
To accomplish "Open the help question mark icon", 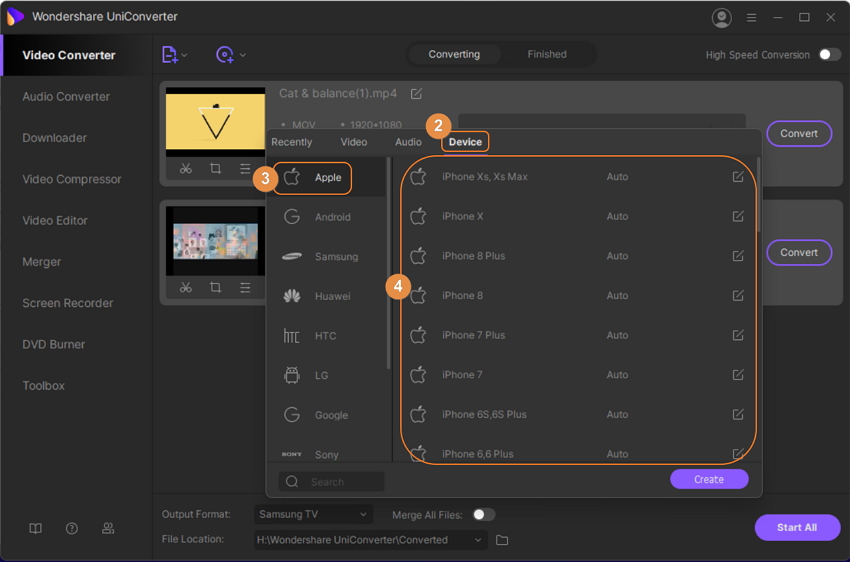I will (x=72, y=528).
